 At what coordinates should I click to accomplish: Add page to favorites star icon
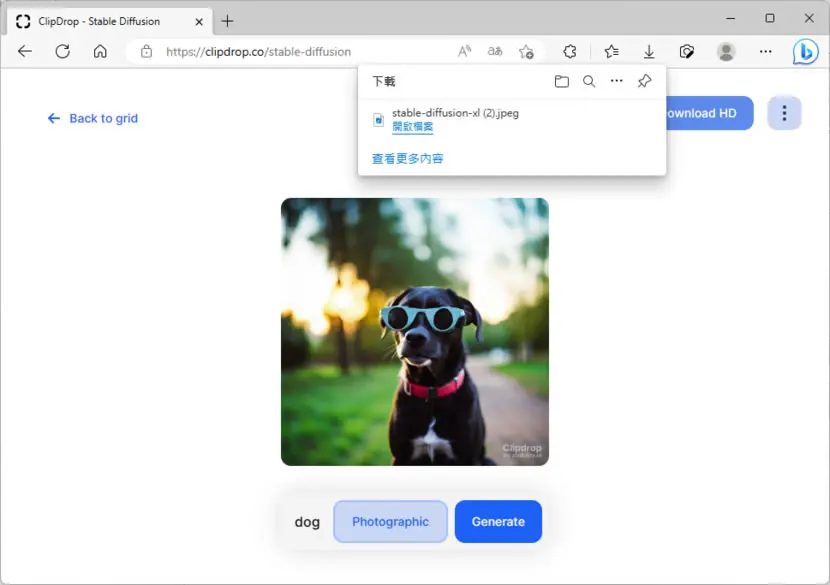coord(526,51)
